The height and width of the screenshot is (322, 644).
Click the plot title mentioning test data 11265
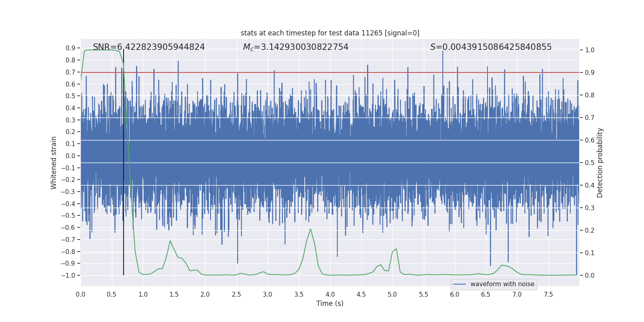coord(330,33)
